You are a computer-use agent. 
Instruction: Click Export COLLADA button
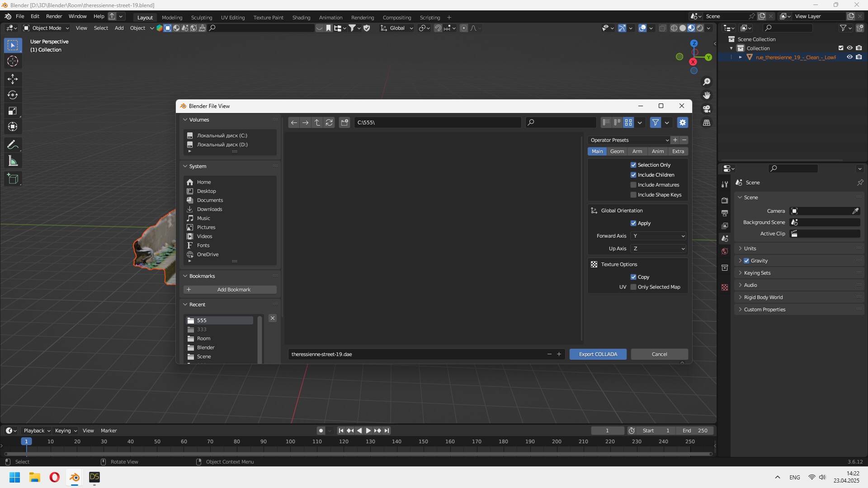coord(598,354)
